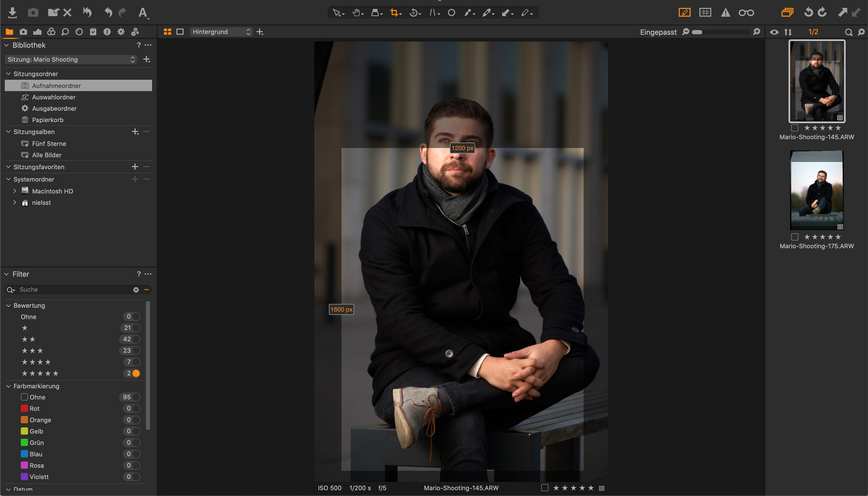This screenshot has height=496, width=868.
Task: Toggle the 'Ohne' color label filter checkbox
Action: [24, 397]
